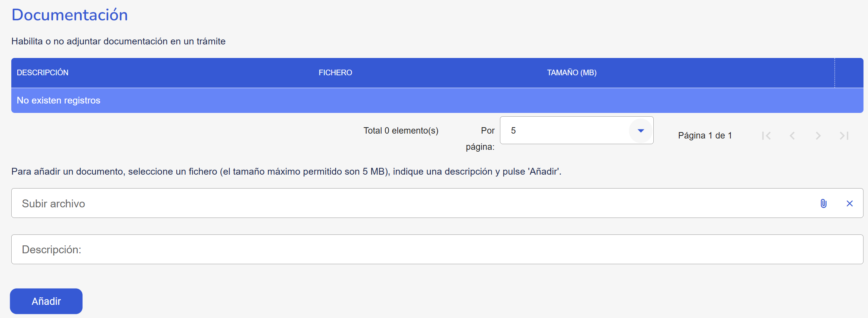Click the 'Por página:' label
868x318 pixels.
coord(481,138)
